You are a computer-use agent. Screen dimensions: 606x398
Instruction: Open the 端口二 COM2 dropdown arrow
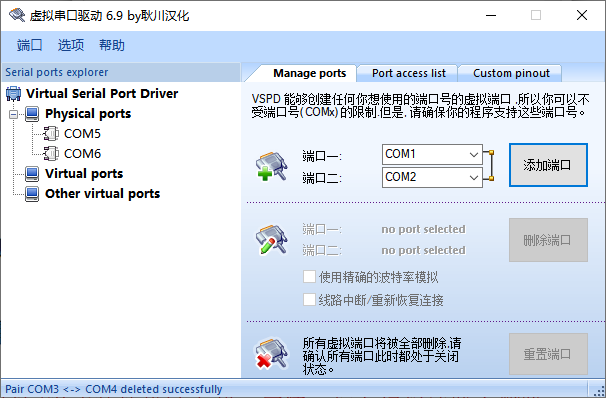[474, 178]
